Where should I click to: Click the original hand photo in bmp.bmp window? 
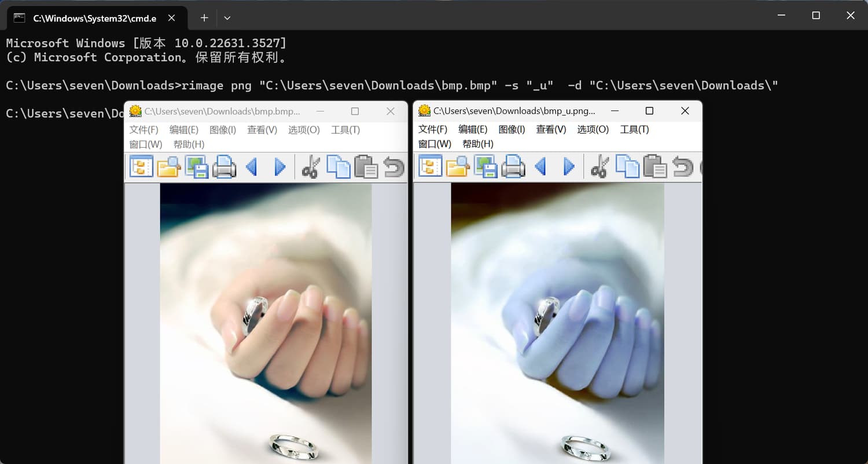tap(266, 323)
